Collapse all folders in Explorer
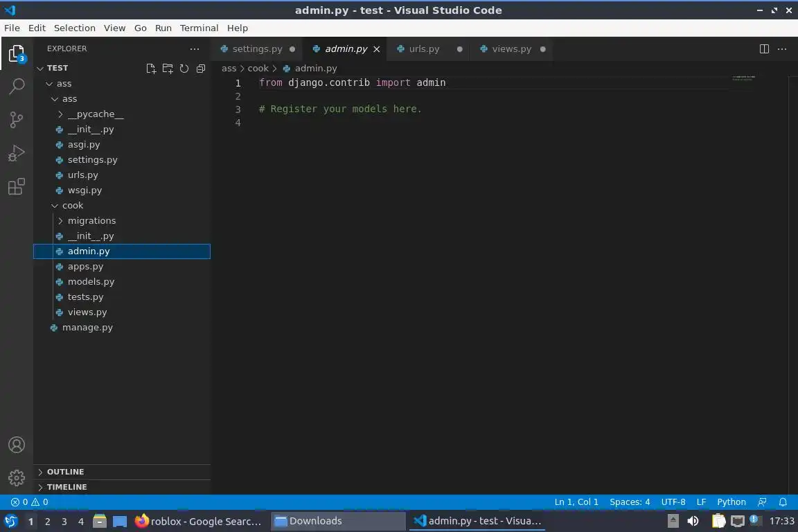This screenshot has width=798, height=532. [201, 68]
